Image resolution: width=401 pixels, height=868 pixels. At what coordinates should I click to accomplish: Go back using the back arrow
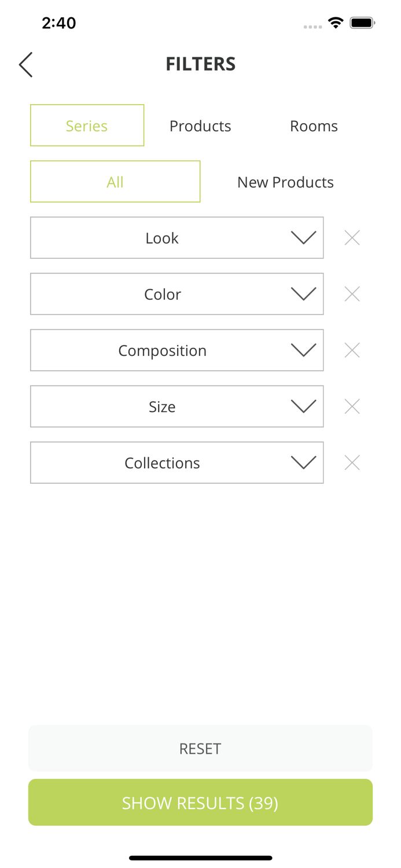click(25, 64)
